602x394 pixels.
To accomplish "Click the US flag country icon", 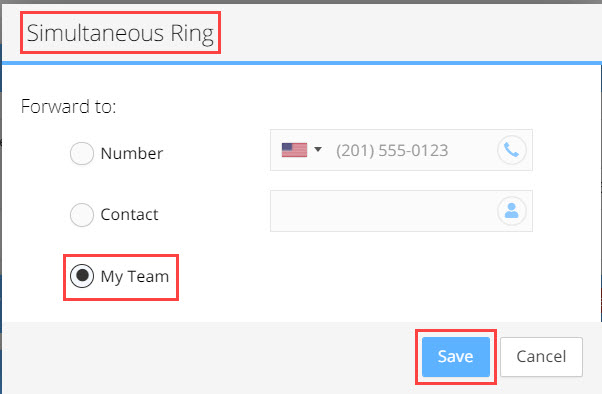I will (x=294, y=150).
